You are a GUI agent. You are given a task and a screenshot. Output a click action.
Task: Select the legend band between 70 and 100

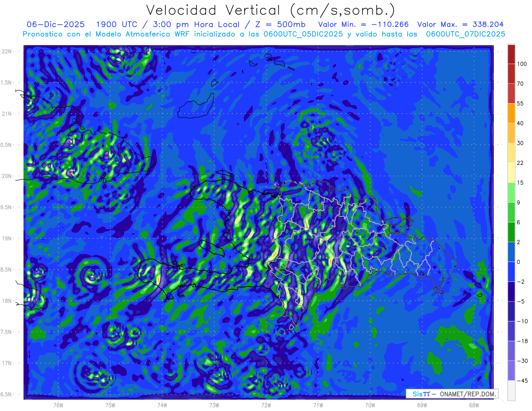coord(511,74)
